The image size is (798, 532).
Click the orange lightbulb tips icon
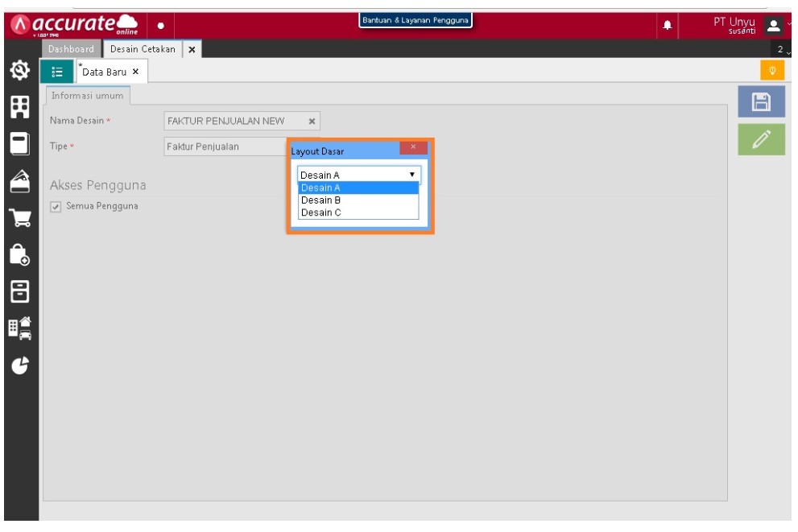coord(772,71)
